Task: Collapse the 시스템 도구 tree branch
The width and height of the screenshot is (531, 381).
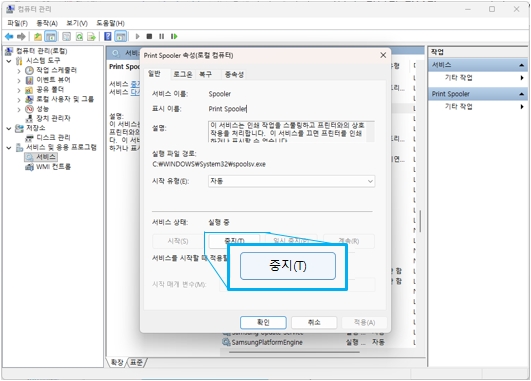Action: [9, 61]
